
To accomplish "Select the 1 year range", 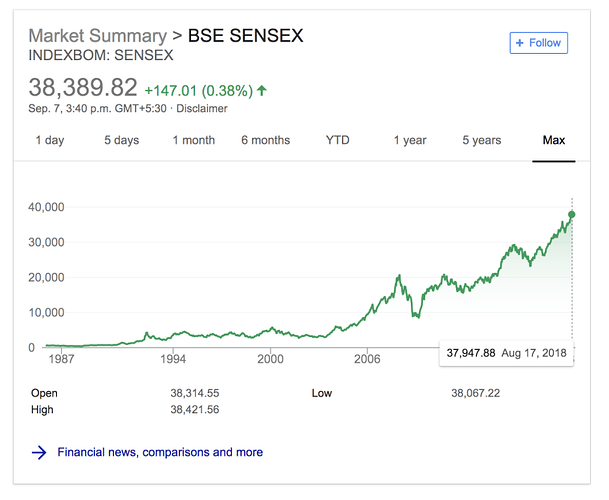I will coord(410,140).
